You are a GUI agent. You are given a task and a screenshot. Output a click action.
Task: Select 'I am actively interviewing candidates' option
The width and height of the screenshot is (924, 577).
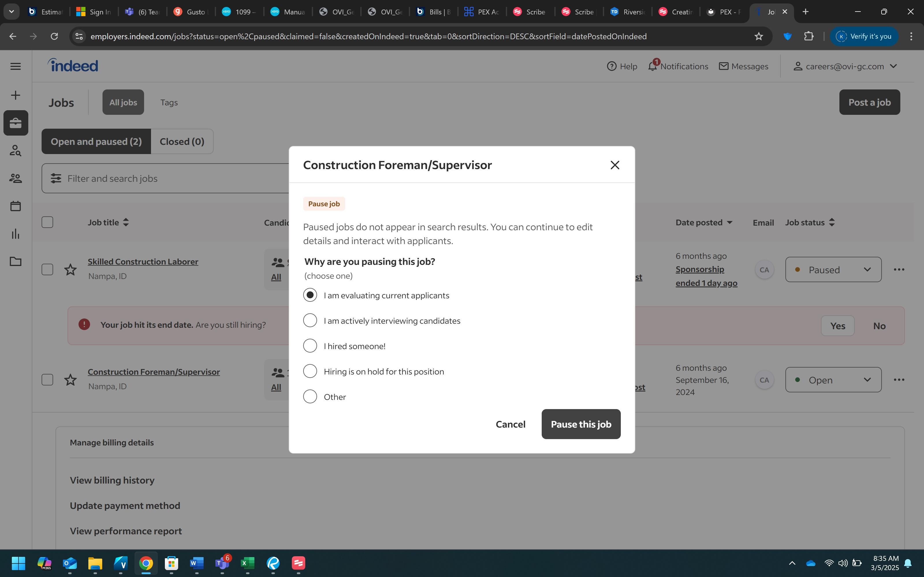click(310, 321)
